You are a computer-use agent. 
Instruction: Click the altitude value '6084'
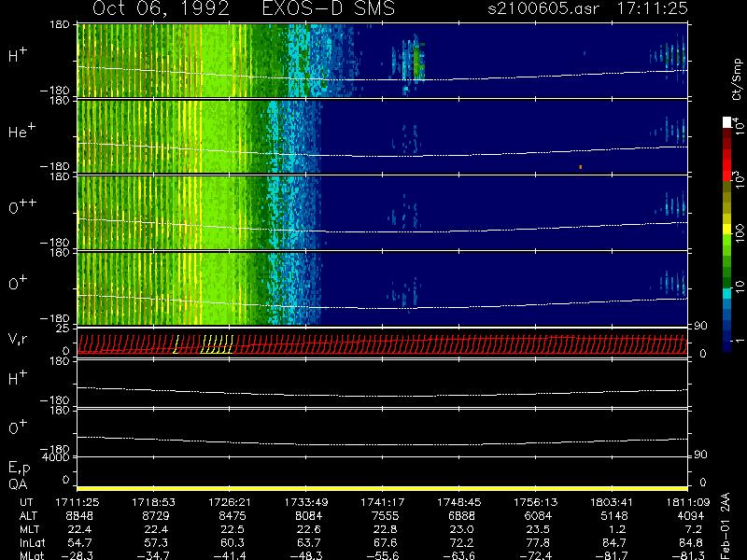pyautogui.click(x=538, y=516)
